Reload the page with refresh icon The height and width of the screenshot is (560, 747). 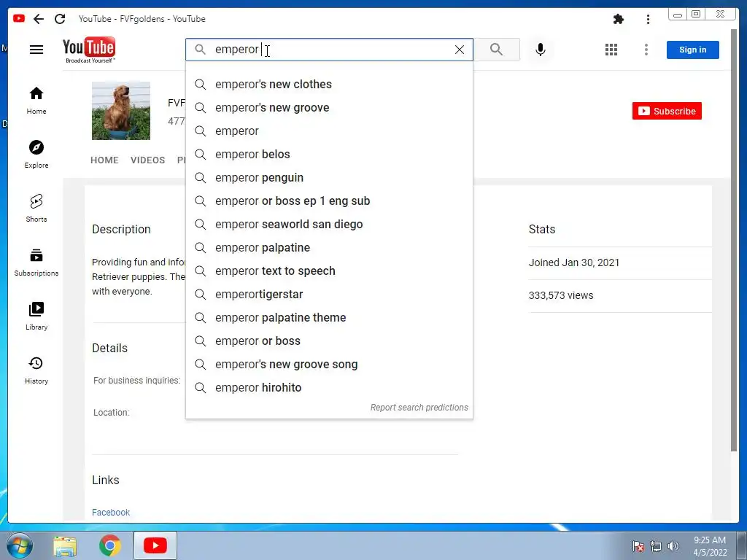(60, 19)
